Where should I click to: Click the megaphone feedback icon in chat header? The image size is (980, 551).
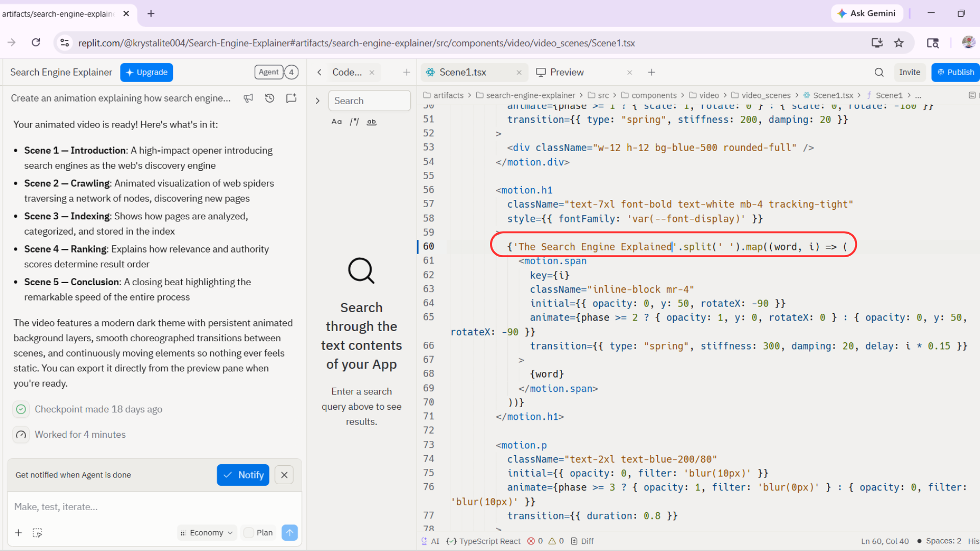coord(248,98)
